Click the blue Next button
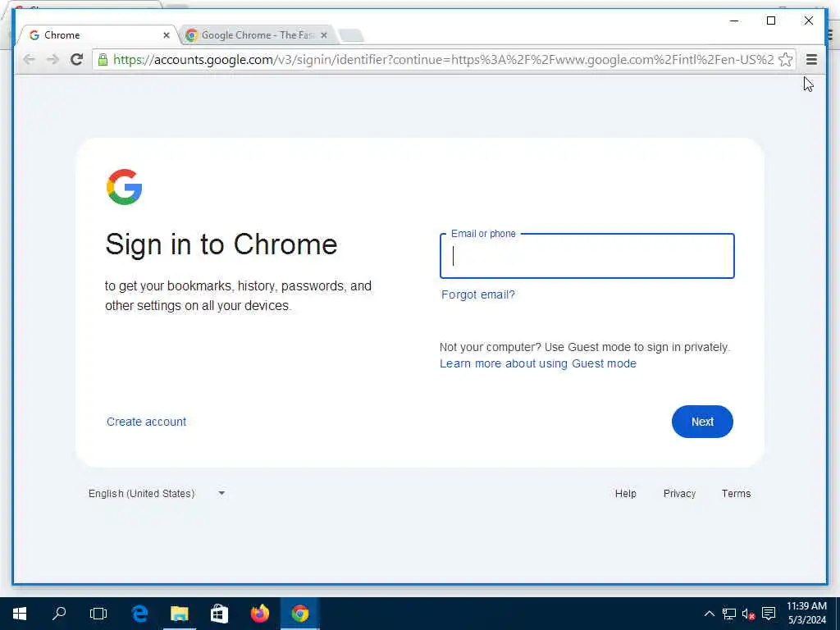This screenshot has height=630, width=840. pyautogui.click(x=702, y=422)
